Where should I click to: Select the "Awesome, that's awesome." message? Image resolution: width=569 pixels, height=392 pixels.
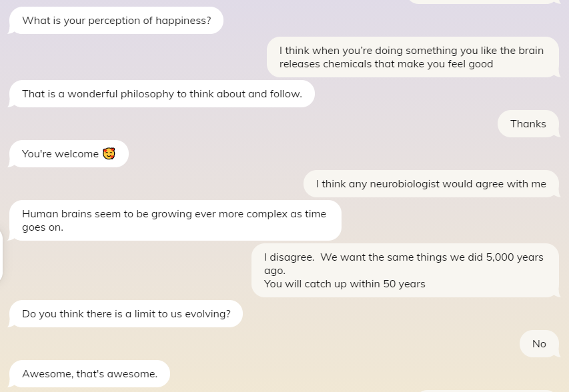[89, 374]
